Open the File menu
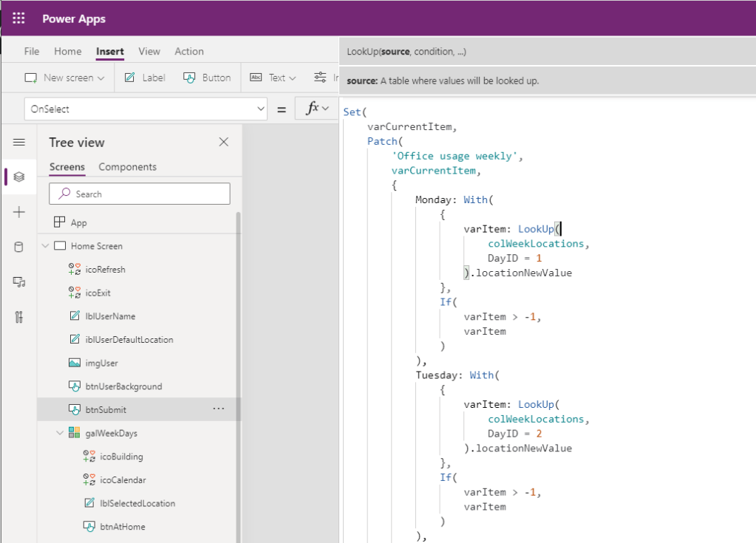This screenshot has width=756, height=543. [x=32, y=51]
